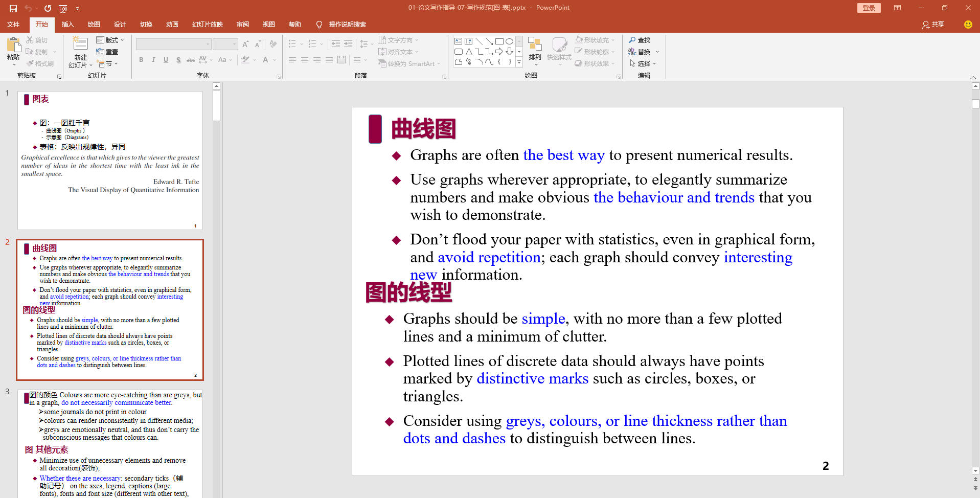Open the Font dialog launcher
The image size is (980, 498).
click(x=279, y=77)
